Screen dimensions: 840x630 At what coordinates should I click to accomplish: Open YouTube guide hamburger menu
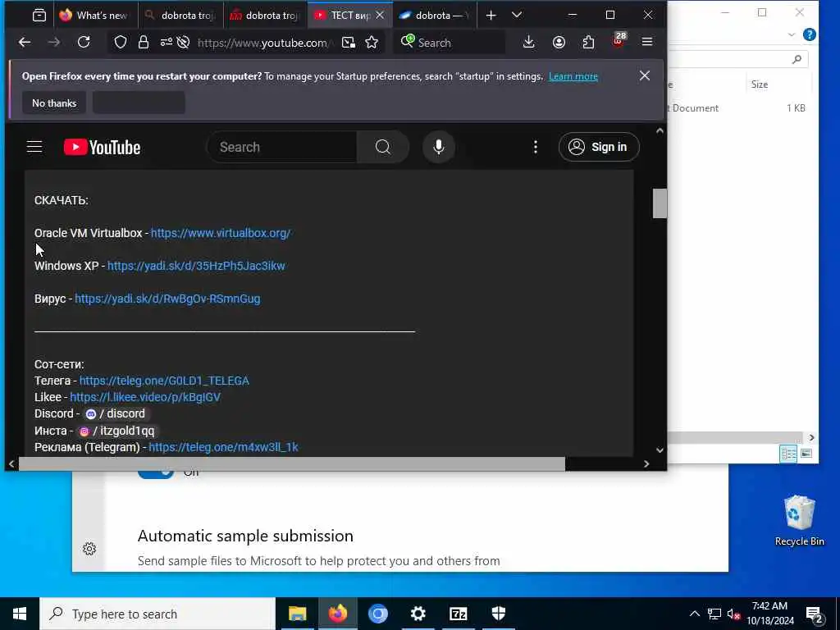(34, 147)
